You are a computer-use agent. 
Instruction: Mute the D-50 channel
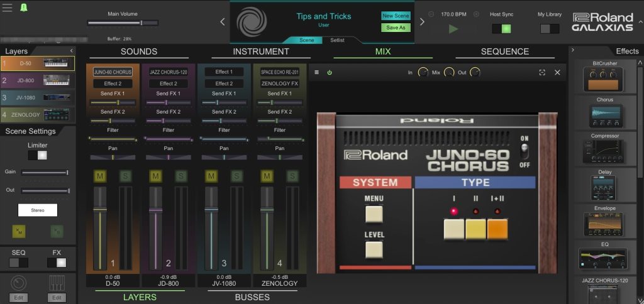coord(100,176)
